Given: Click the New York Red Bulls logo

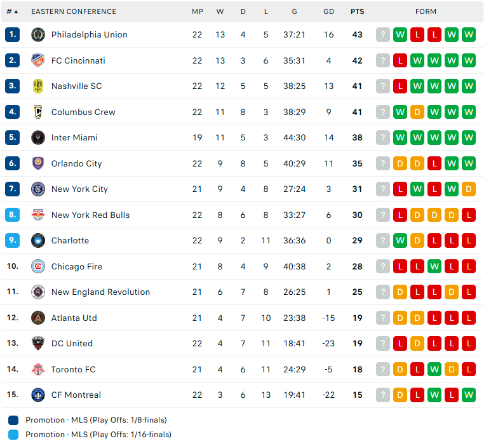Looking at the screenshot, I should [x=38, y=215].
